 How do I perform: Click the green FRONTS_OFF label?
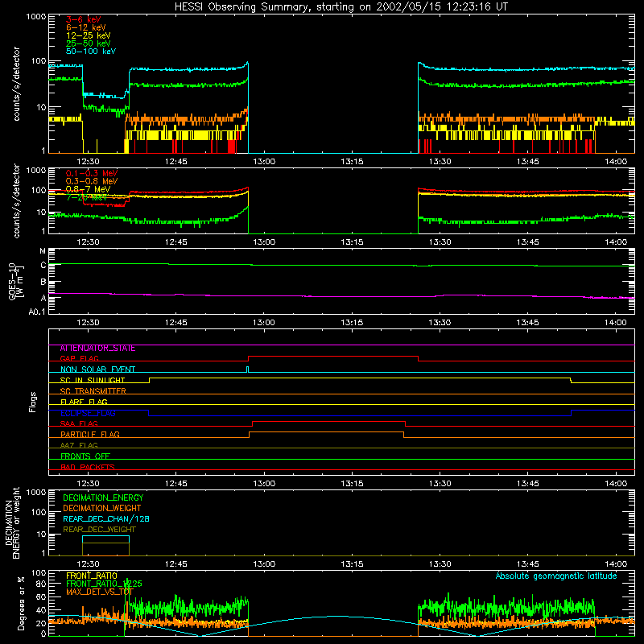[x=85, y=456]
